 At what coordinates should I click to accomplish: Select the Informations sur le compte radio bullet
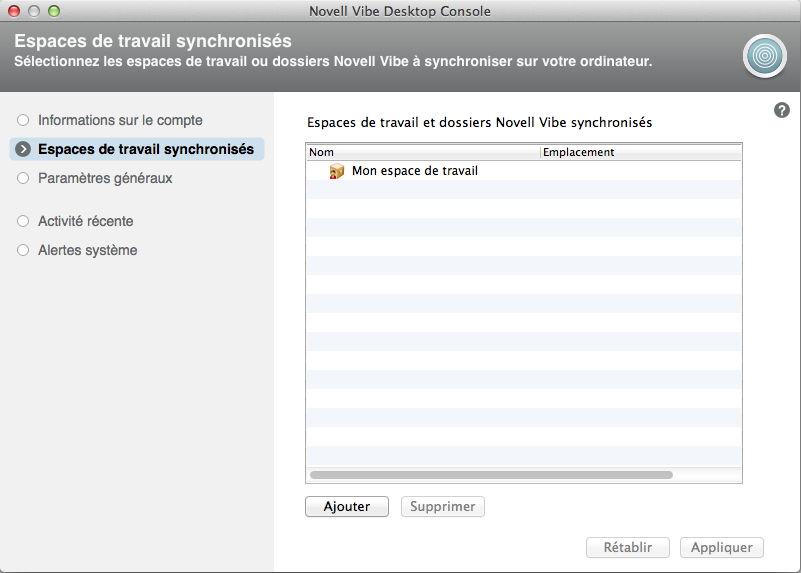coord(23,120)
